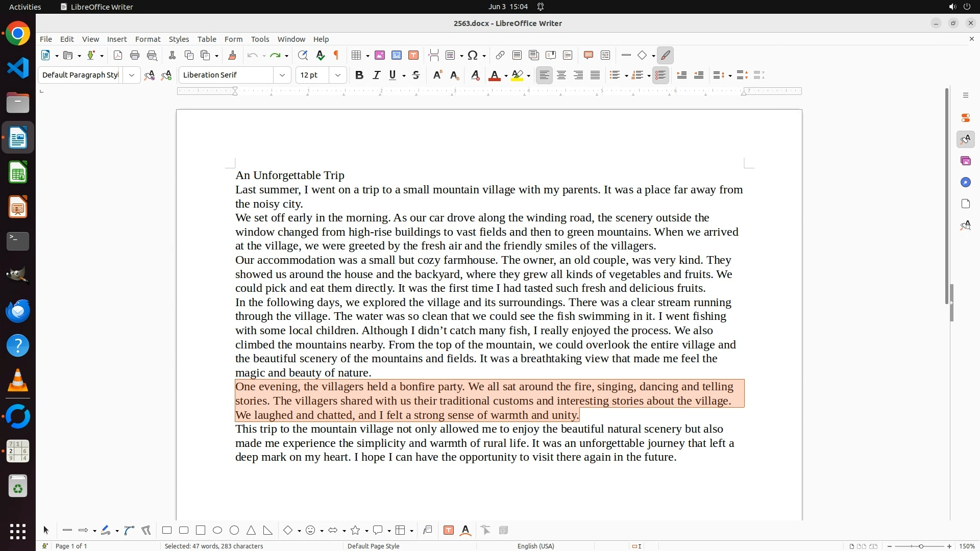
Task: Toggle formatting marks display
Action: [x=336, y=55]
